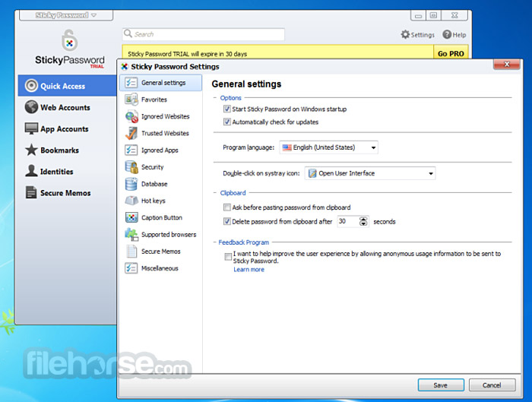
Task: Click the Identities person icon
Action: pyautogui.click(x=31, y=171)
